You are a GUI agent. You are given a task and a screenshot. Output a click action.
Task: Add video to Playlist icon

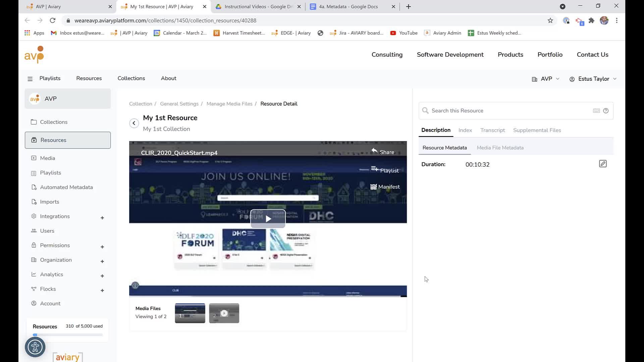375,169
